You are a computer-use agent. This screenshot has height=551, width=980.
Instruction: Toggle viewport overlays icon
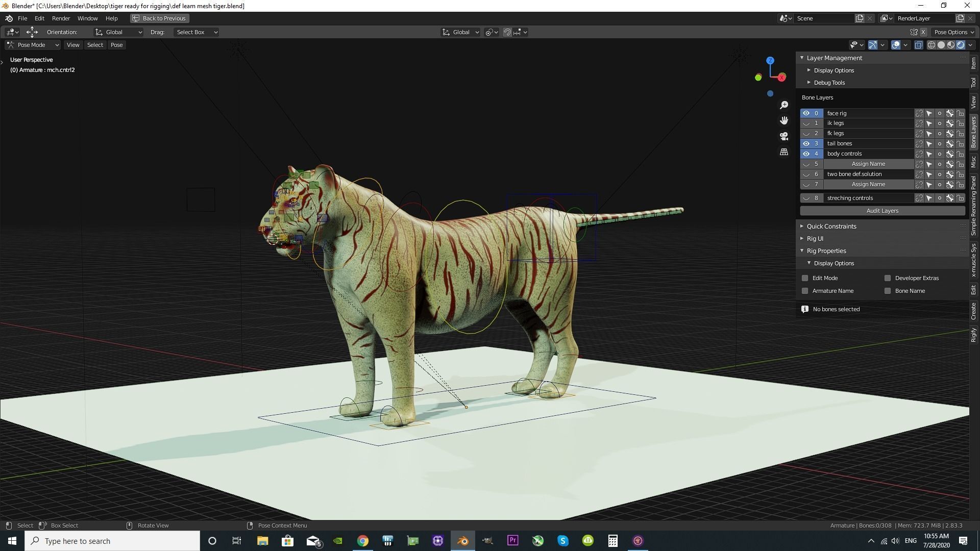click(x=896, y=45)
